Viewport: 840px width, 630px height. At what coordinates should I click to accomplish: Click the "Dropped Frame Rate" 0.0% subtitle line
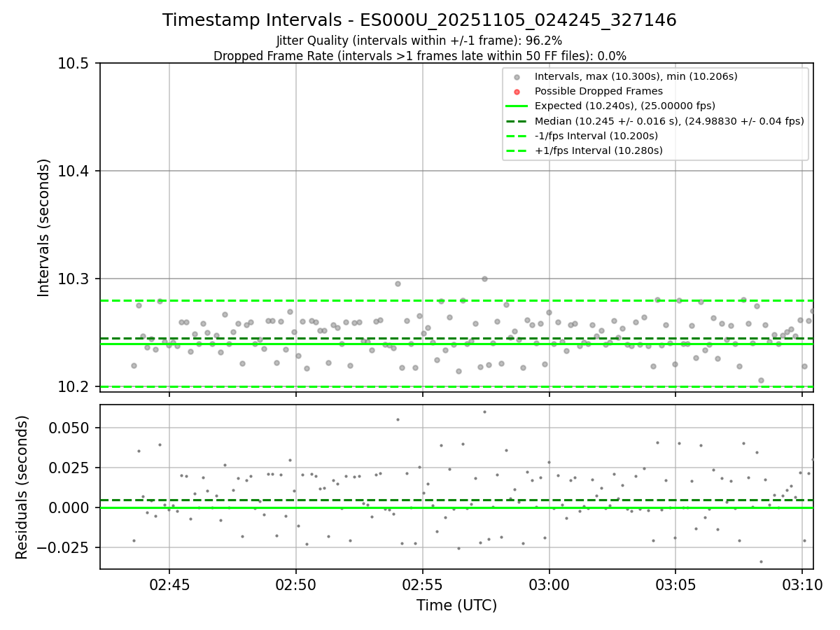point(419,56)
